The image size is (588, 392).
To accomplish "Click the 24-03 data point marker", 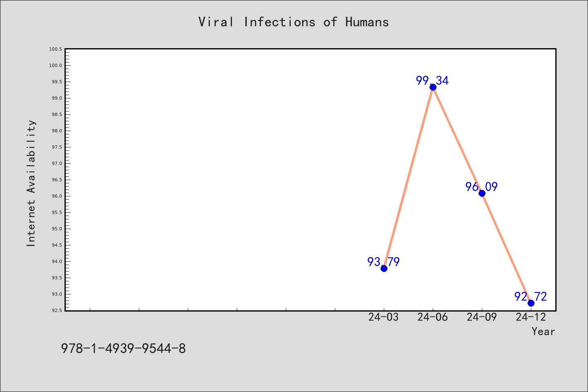I will [x=384, y=268].
